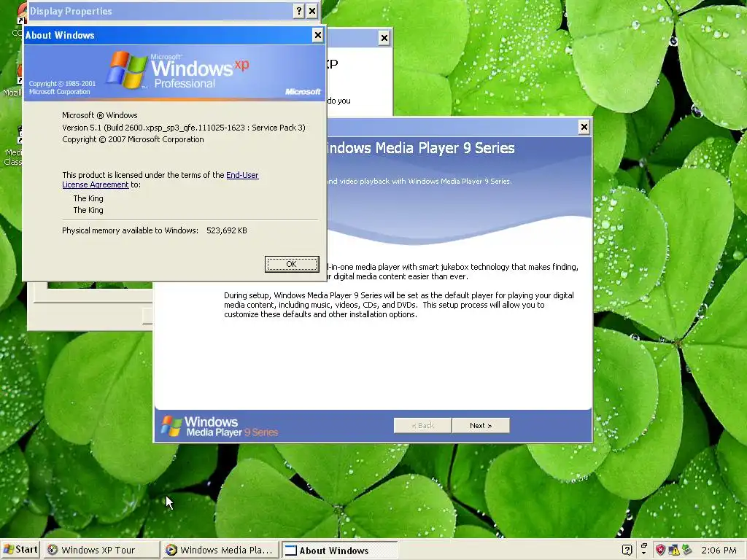Click the Windows Media Player 9 Series footer logo
Image resolution: width=747 pixels, height=560 pixels.
pyautogui.click(x=220, y=426)
